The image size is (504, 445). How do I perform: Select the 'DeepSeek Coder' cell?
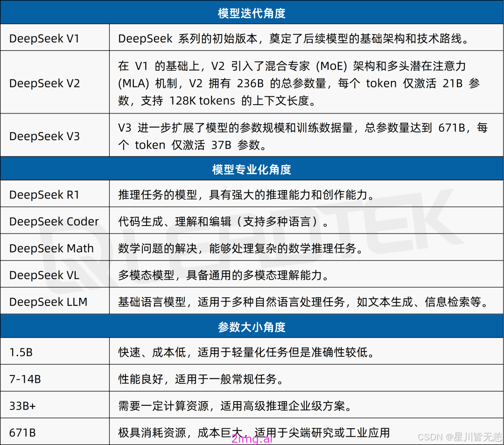[54, 221]
